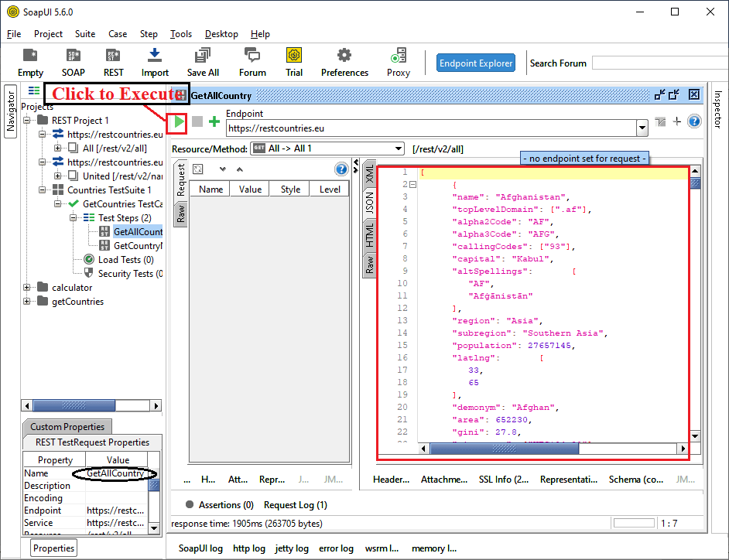Expand All [/rest/v2/all] resource node
Image resolution: width=729 pixels, height=560 pixels.
tap(57, 149)
